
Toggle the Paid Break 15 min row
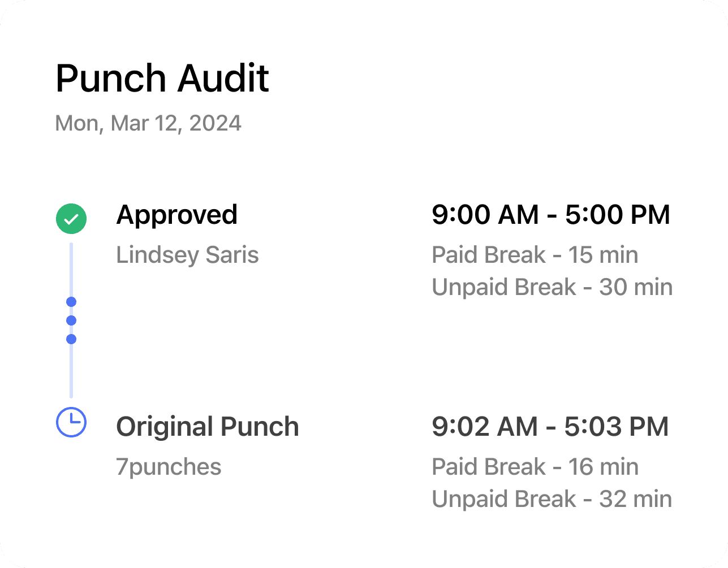[x=535, y=255]
